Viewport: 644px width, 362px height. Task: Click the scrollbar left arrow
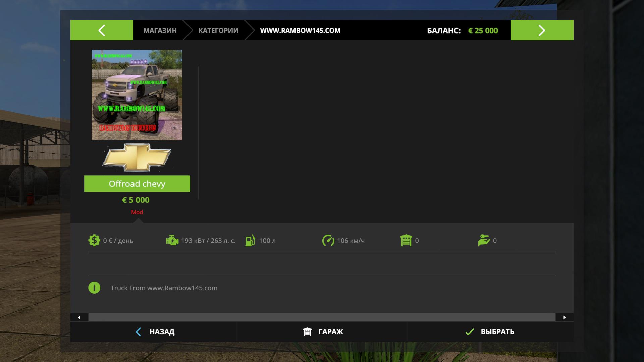(79, 317)
